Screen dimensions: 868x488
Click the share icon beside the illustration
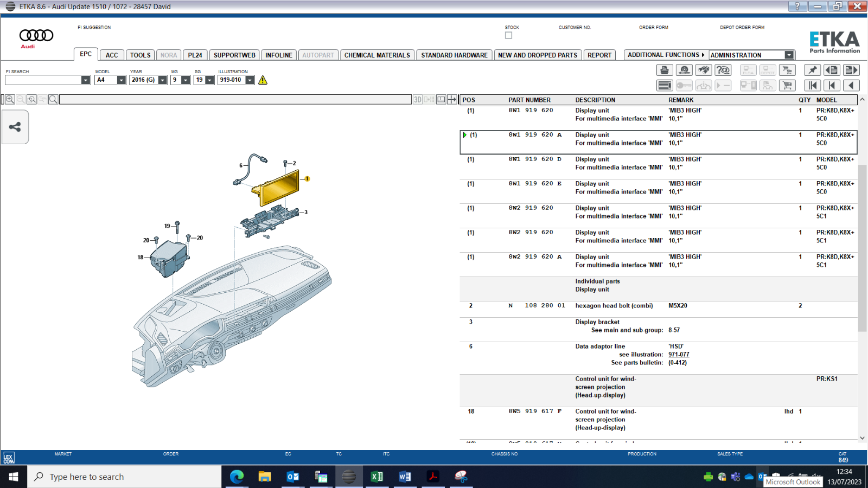coord(15,127)
